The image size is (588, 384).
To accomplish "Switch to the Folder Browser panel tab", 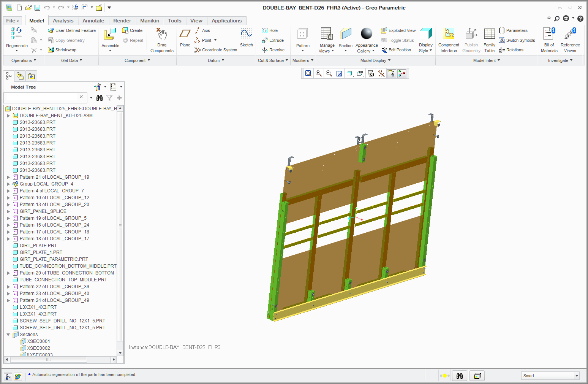I will point(20,76).
